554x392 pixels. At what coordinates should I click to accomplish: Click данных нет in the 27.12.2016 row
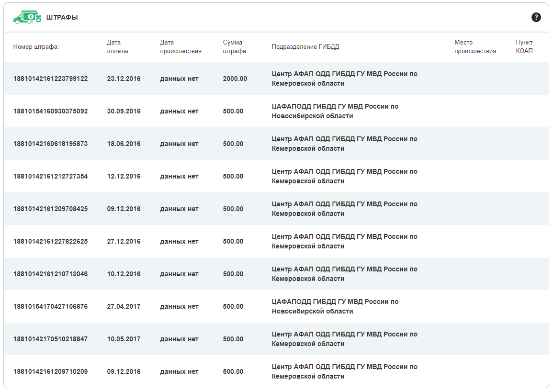[x=179, y=241]
